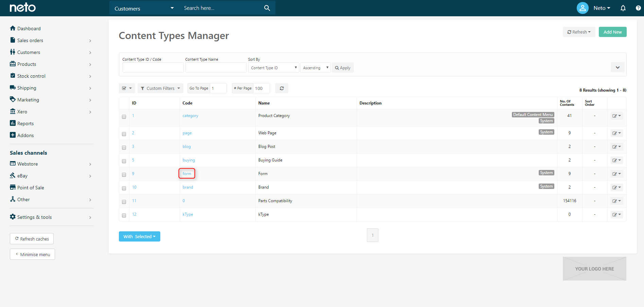Open edit action menu for buying row

616,160
